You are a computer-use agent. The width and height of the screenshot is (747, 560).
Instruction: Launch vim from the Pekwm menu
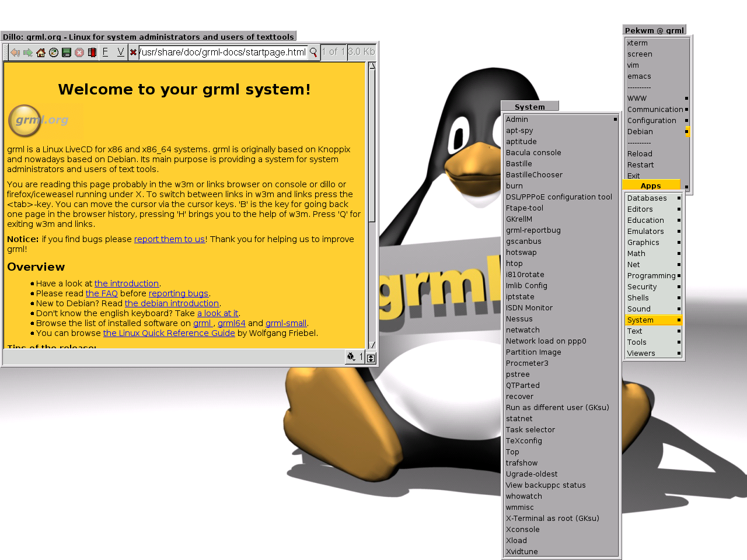(x=657, y=65)
